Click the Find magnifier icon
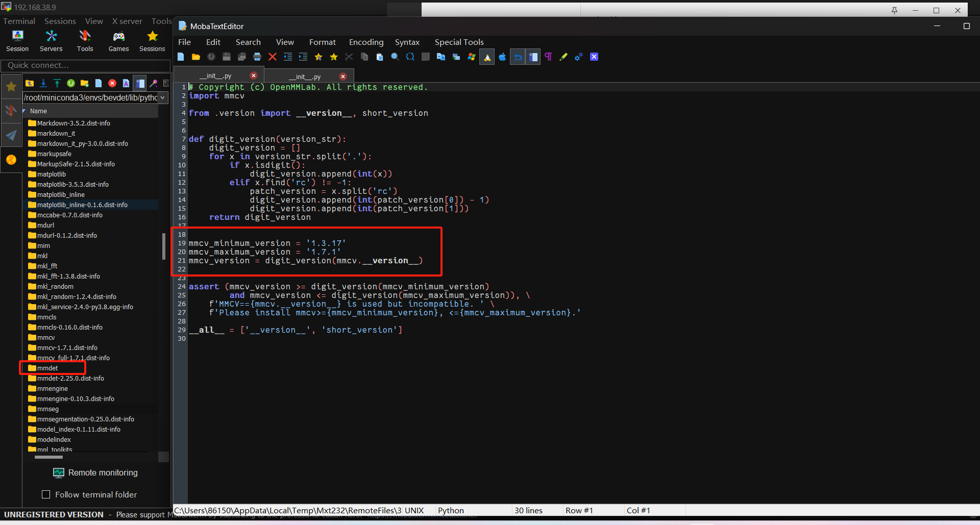 point(395,57)
